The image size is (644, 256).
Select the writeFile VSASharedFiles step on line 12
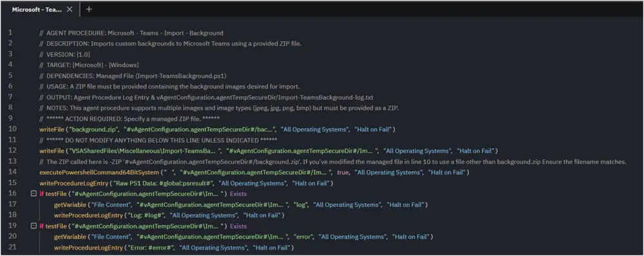[269, 151]
